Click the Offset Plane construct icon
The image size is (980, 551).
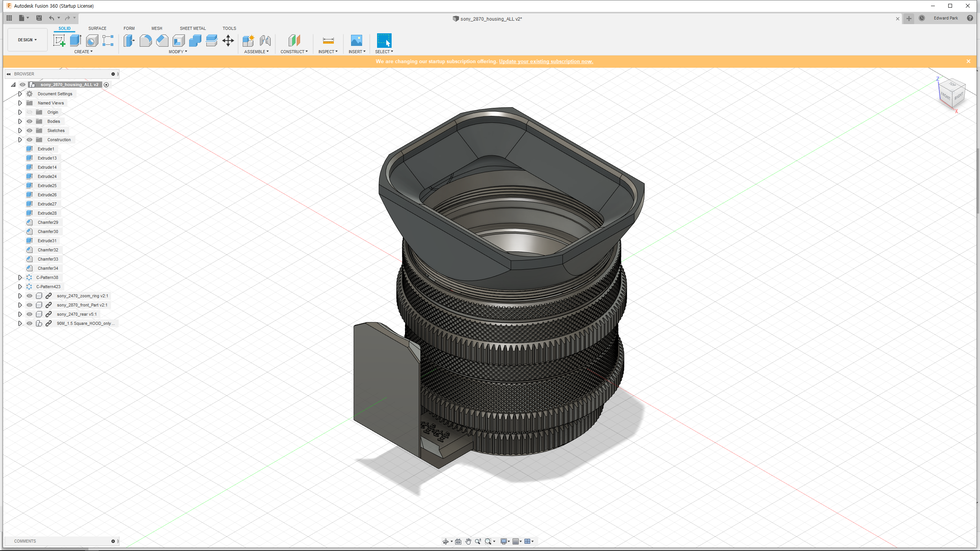(294, 41)
